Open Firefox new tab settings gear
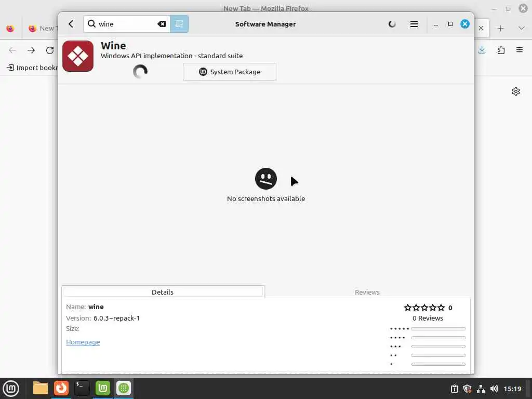Image resolution: width=532 pixels, height=399 pixels. pyautogui.click(x=516, y=91)
